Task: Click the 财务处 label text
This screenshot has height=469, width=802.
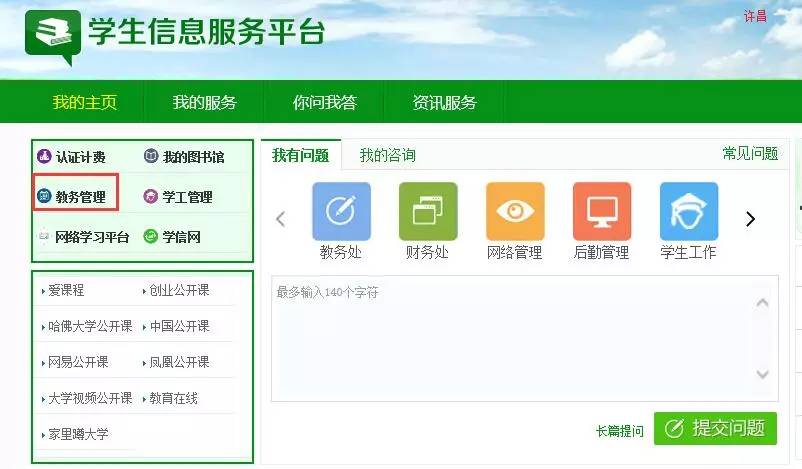Action: coord(428,252)
